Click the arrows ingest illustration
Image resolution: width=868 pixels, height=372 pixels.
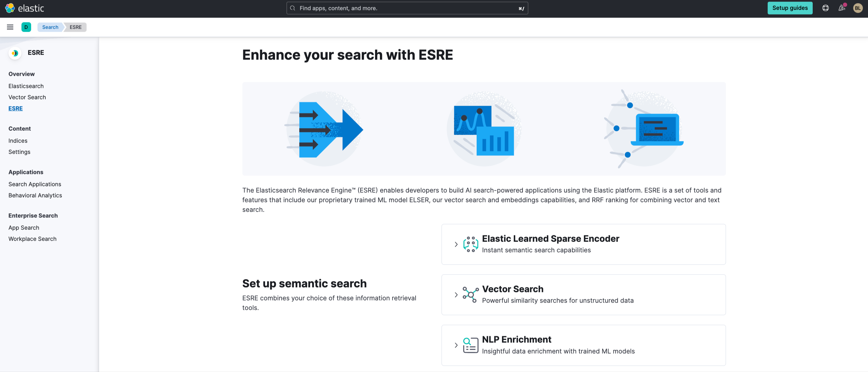(324, 129)
